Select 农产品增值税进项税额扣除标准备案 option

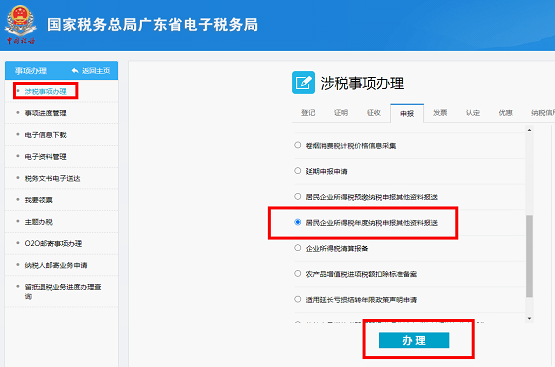298,274
